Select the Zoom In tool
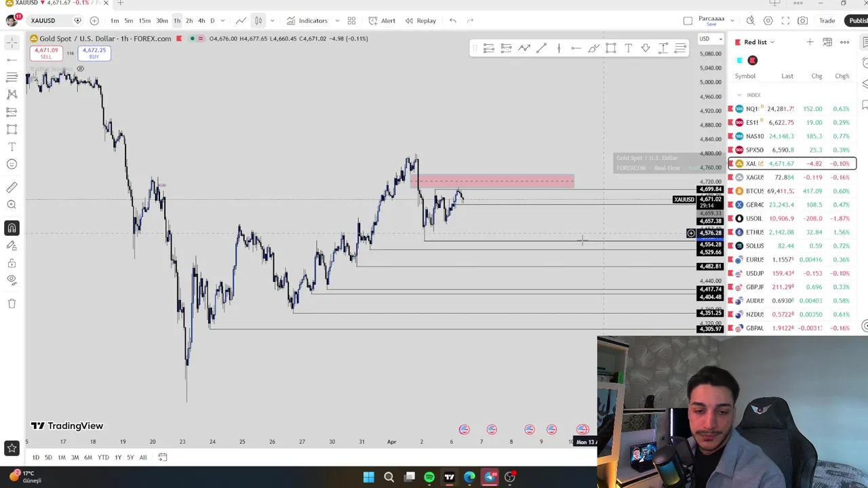The image size is (868, 488). [12, 205]
